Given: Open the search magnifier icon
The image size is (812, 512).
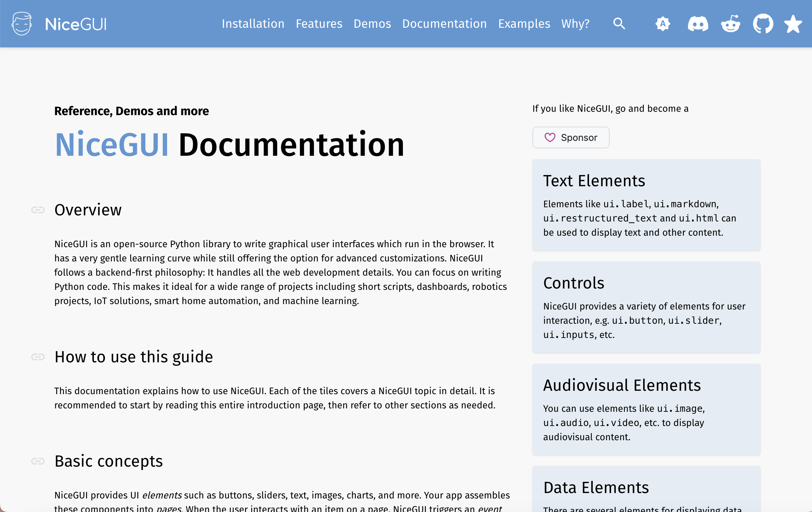Looking at the screenshot, I should (619, 24).
